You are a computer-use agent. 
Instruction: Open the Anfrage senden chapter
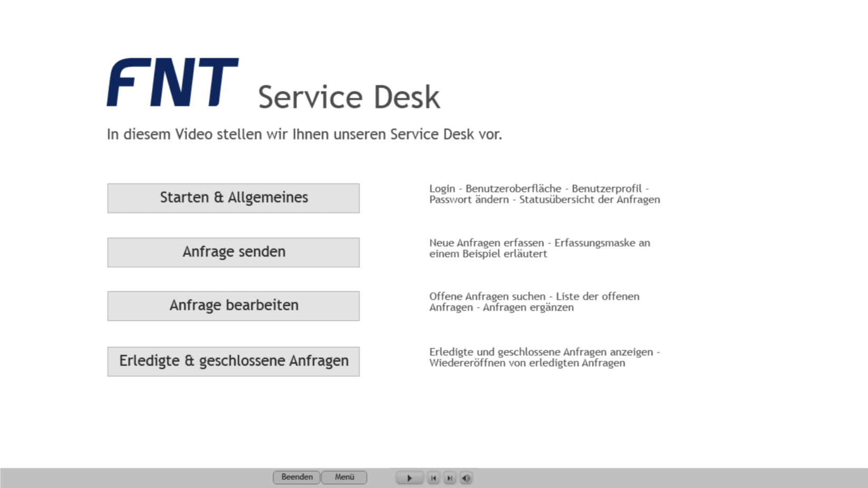coord(234,252)
